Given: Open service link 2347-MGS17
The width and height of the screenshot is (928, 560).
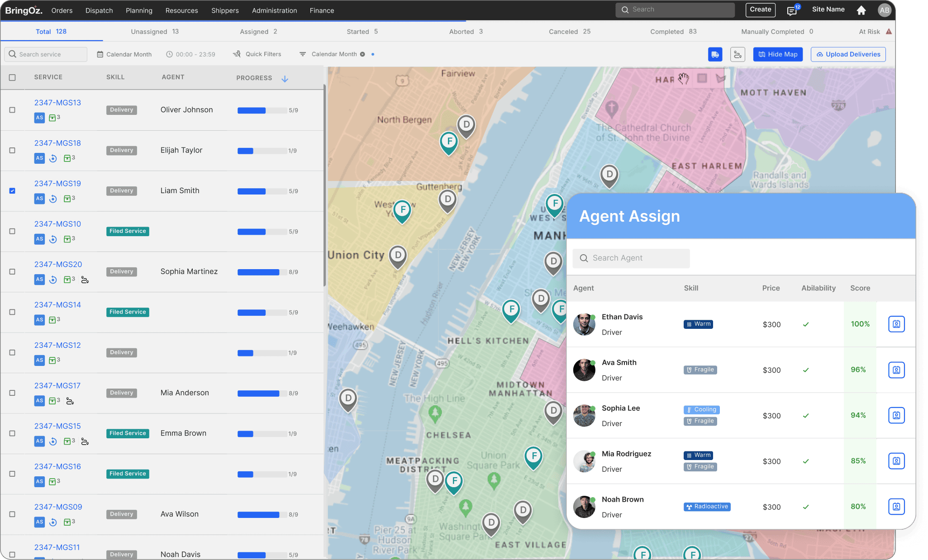Looking at the screenshot, I should click(x=57, y=386).
